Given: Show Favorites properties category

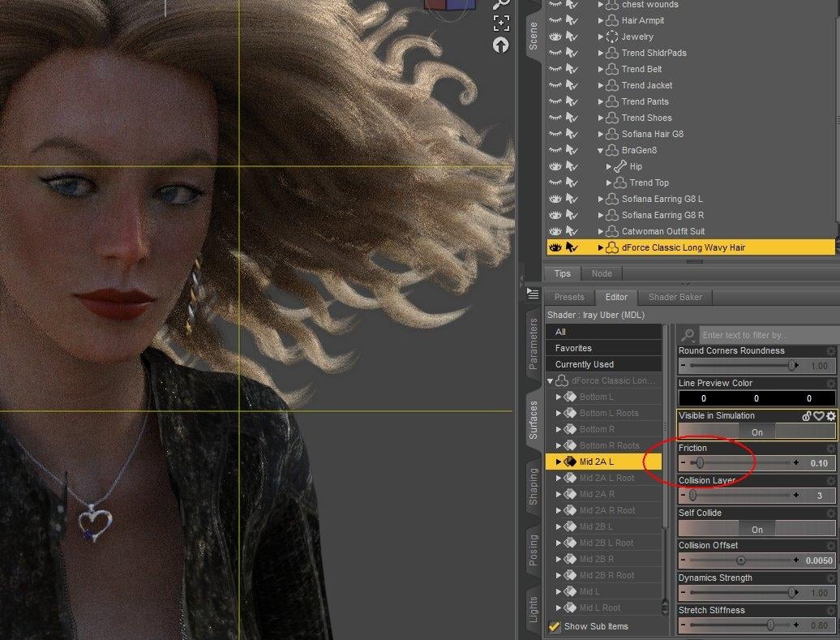Looking at the screenshot, I should (604, 348).
